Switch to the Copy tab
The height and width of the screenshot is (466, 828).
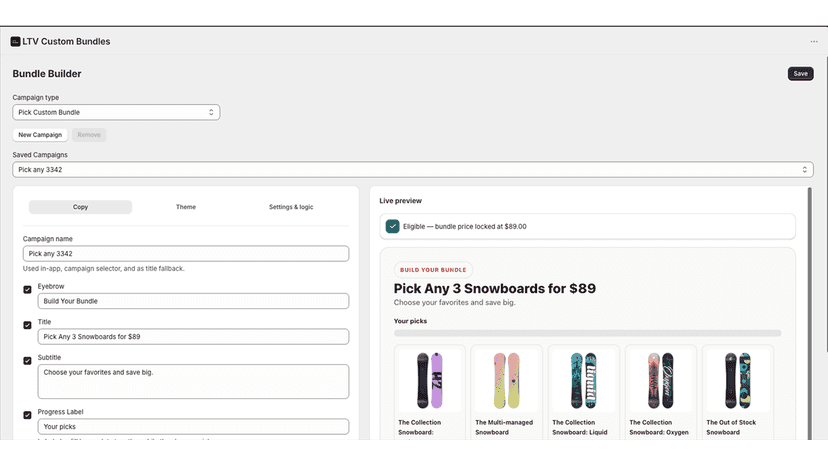[80, 207]
